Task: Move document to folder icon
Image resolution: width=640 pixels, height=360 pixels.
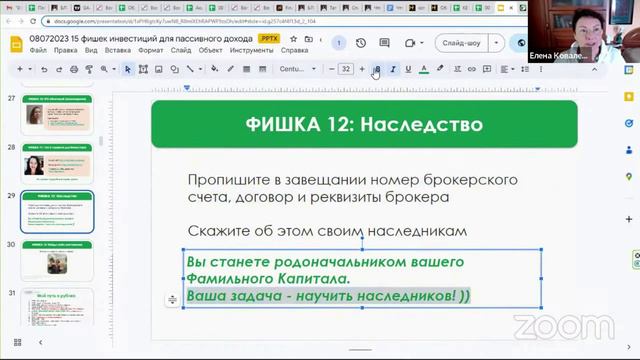Action: [309, 39]
